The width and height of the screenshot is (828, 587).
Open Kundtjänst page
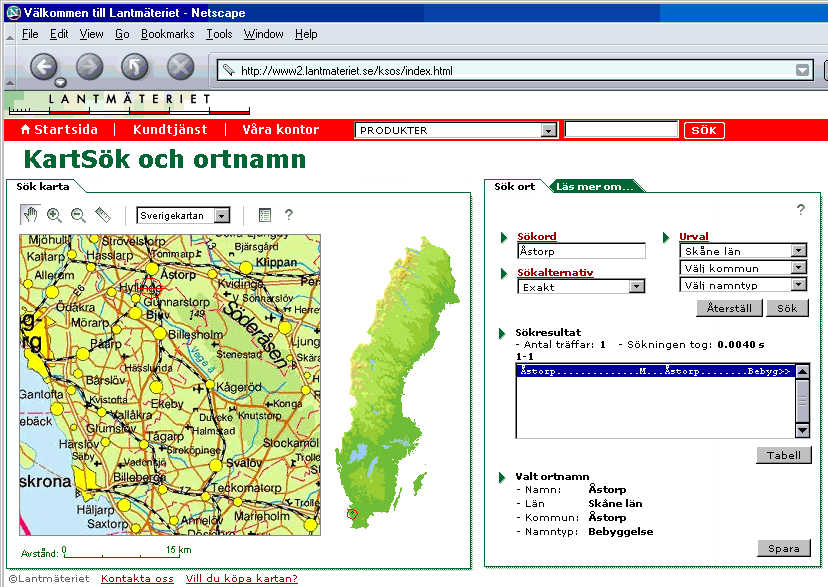[x=170, y=130]
